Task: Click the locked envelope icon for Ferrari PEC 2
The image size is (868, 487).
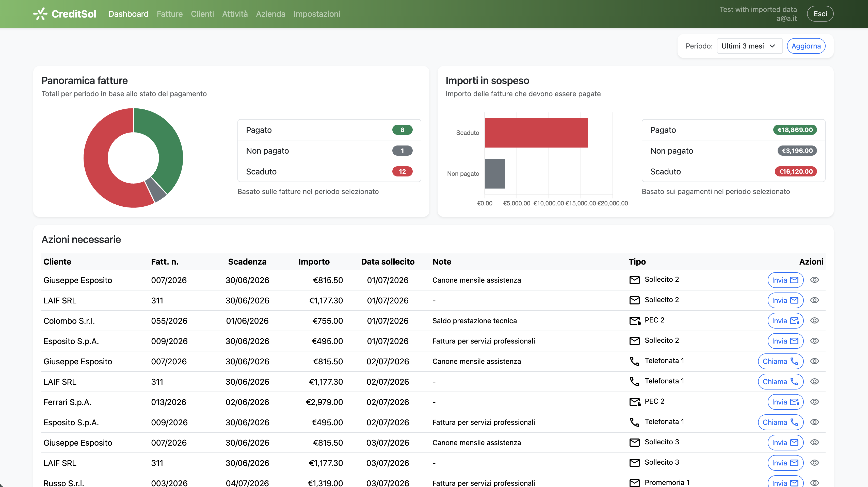Action: click(635, 402)
